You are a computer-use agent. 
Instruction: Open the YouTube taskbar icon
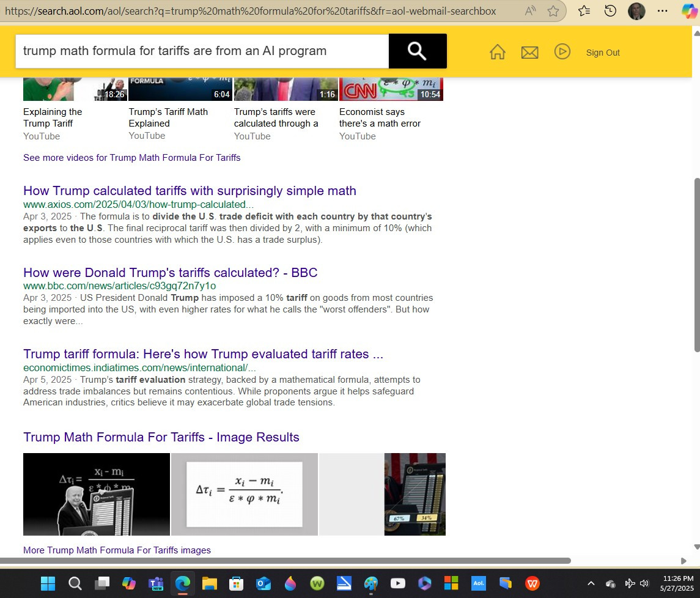tap(398, 583)
